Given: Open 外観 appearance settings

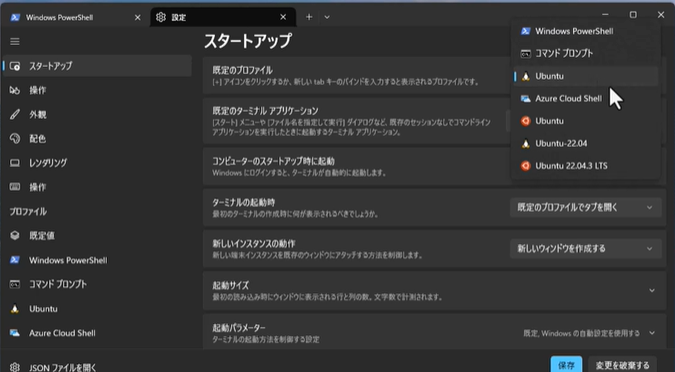Looking at the screenshot, I should coord(97,115).
